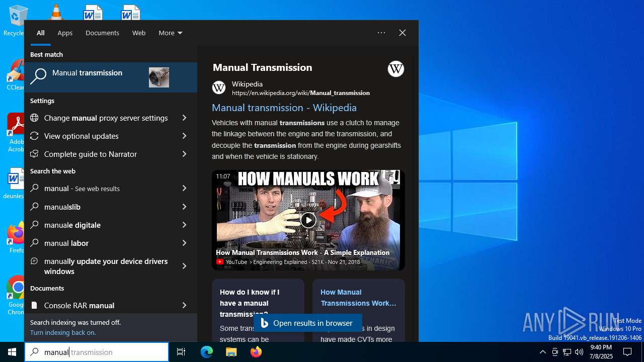Select the Google Chrome desktop shortcut

click(x=16, y=295)
